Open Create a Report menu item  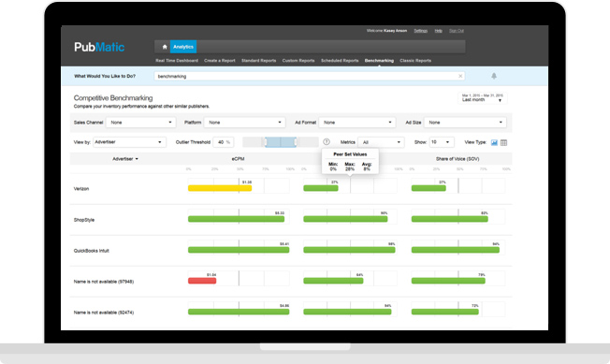click(220, 61)
